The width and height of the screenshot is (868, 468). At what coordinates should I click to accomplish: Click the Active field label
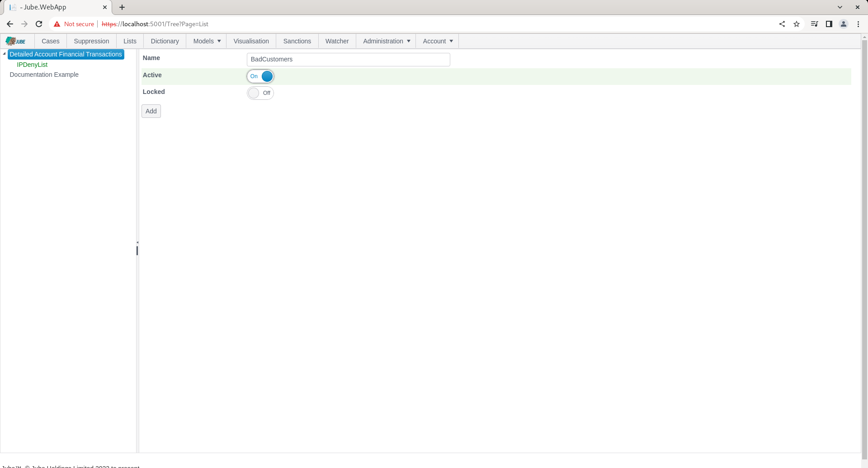pos(152,75)
